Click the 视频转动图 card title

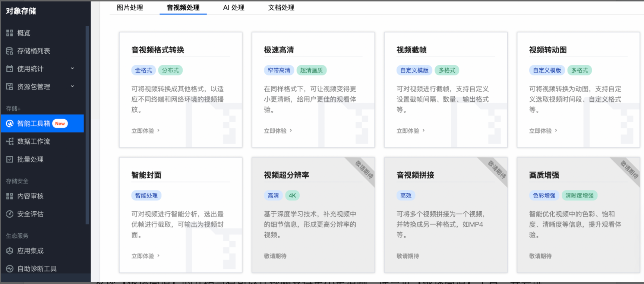click(548, 50)
